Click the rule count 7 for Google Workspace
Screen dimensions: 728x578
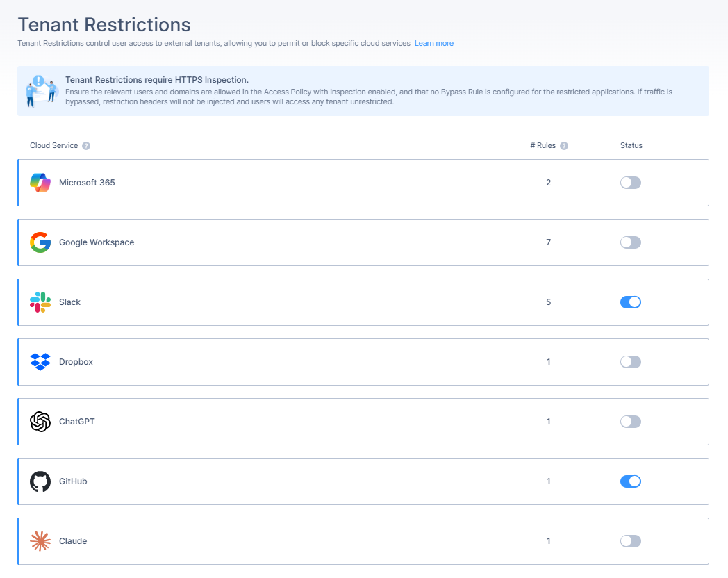pos(548,242)
